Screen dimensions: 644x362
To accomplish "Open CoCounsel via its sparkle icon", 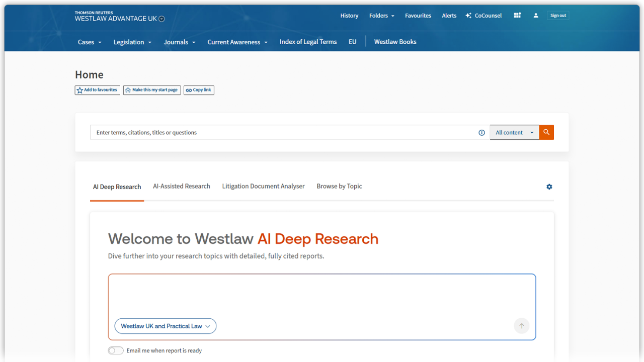I will [x=468, y=16].
